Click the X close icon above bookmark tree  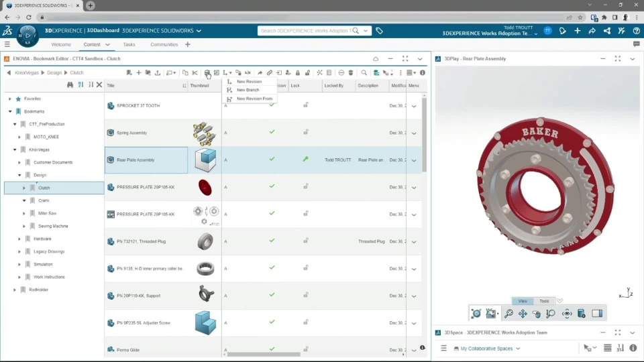99,85
